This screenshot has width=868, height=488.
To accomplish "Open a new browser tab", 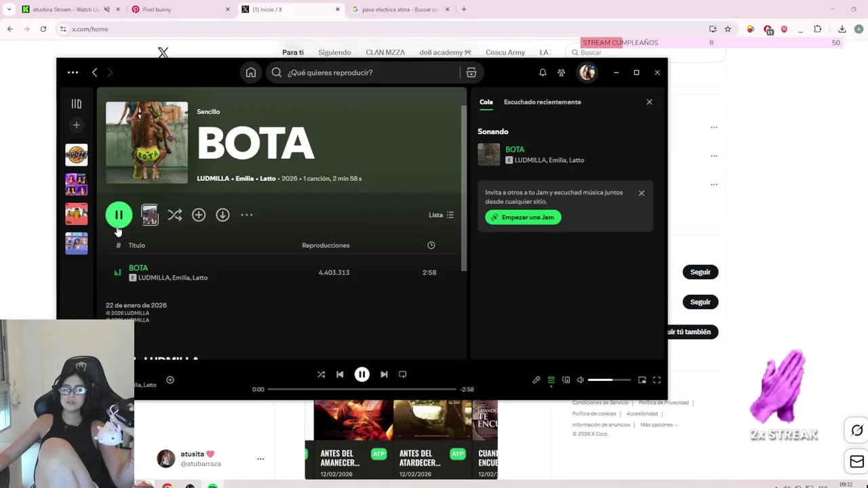I will (x=464, y=9).
